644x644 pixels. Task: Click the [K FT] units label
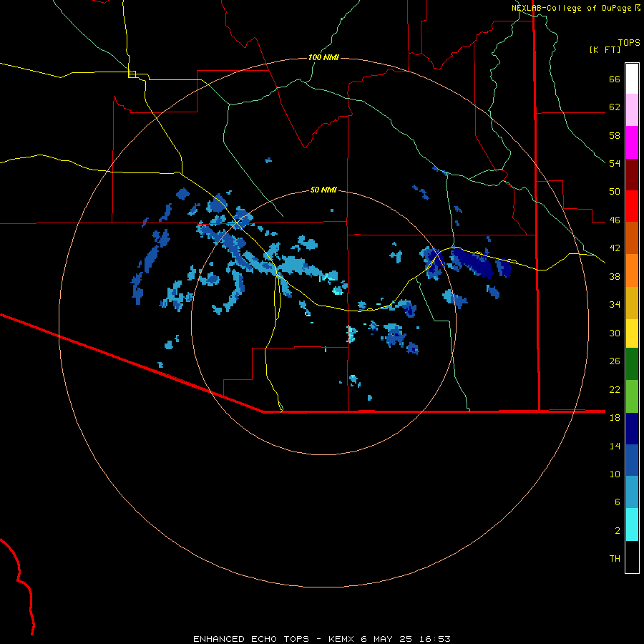(x=605, y=49)
